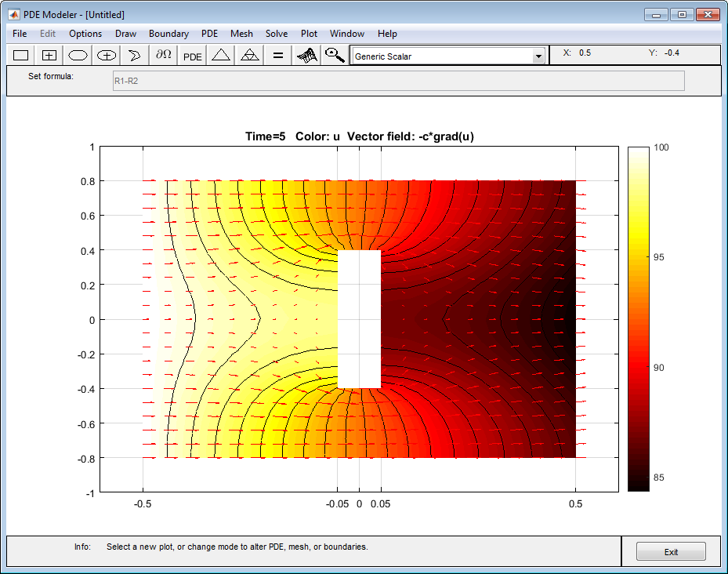Click the x-axis tick label -0.05

point(337,504)
